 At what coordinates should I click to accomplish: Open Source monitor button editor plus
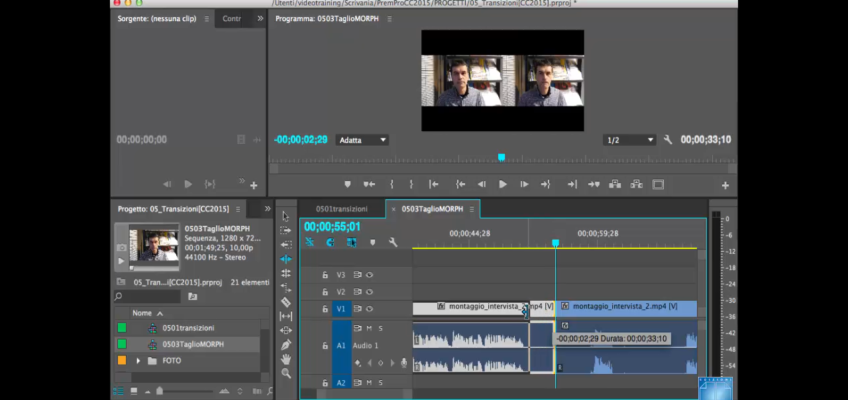point(254,185)
